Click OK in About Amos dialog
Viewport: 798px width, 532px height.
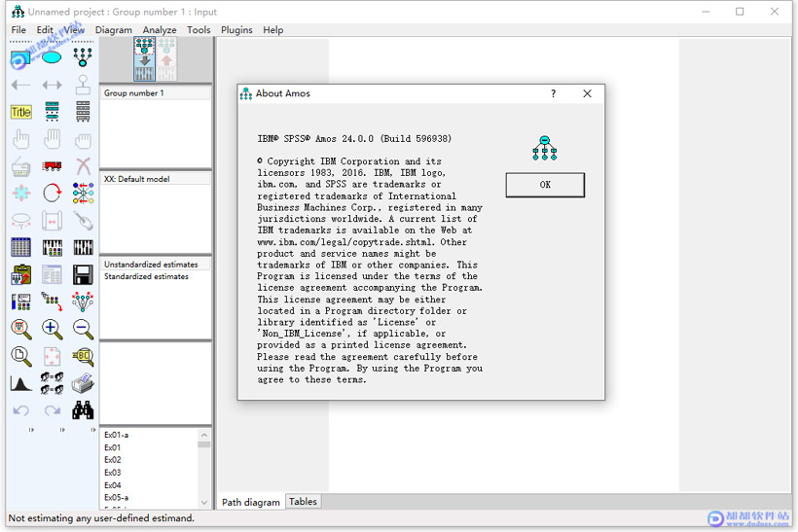[545, 185]
